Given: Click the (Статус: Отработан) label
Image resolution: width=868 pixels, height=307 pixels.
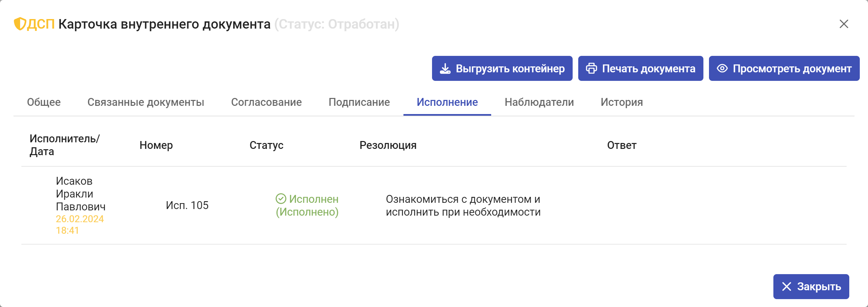Looking at the screenshot, I should tap(337, 24).
